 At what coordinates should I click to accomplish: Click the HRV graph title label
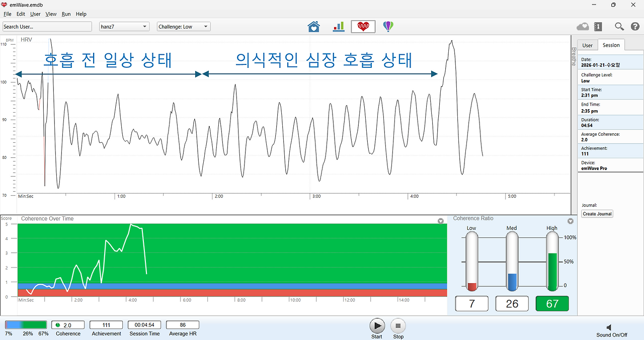[x=26, y=39]
